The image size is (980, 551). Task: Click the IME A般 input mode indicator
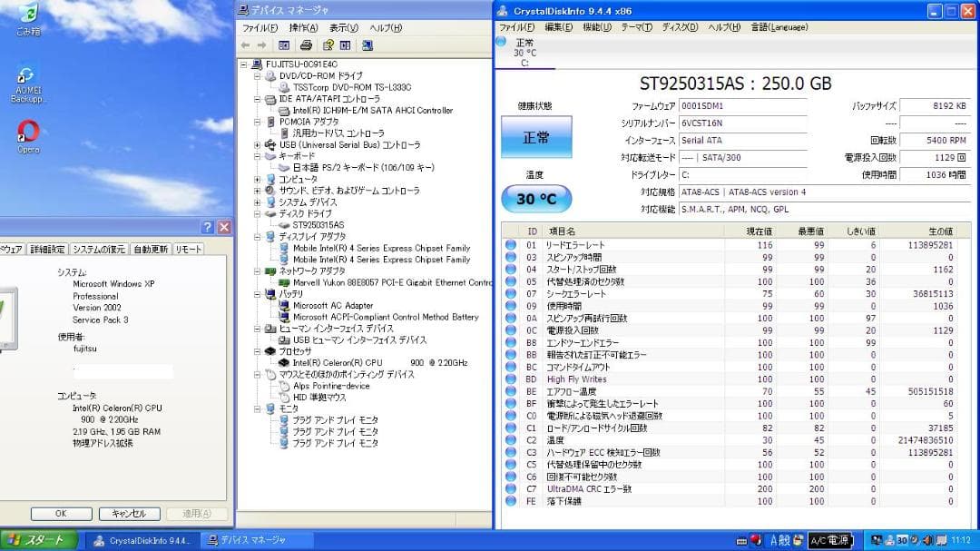pyautogui.click(x=780, y=540)
